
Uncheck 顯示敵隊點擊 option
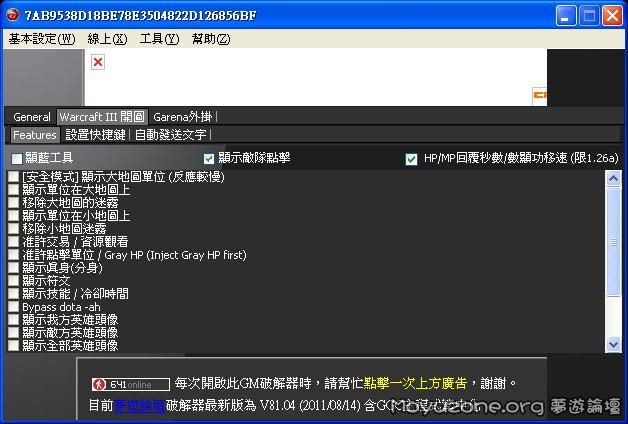(x=209, y=159)
